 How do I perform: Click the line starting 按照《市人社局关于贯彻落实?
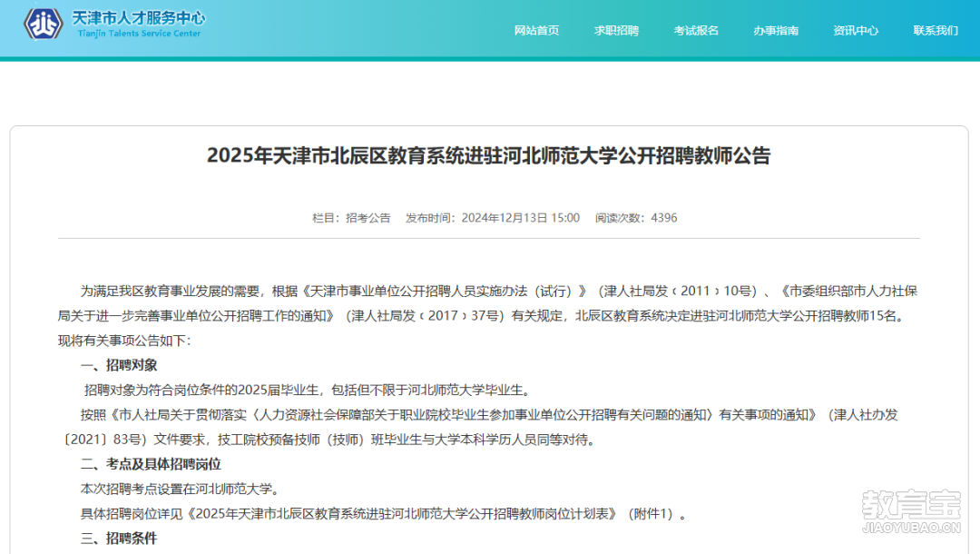[x=489, y=414]
